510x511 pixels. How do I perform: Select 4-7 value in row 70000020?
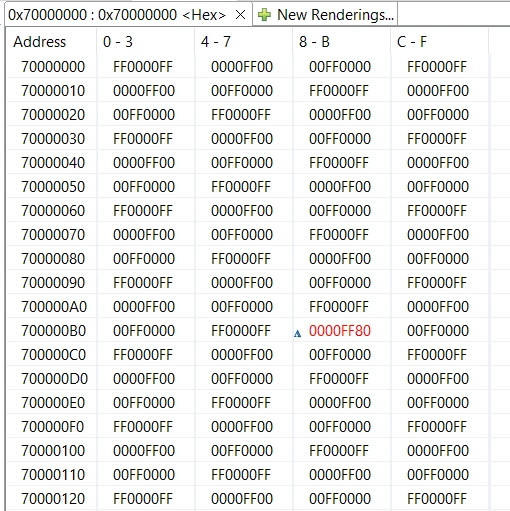[241, 115]
